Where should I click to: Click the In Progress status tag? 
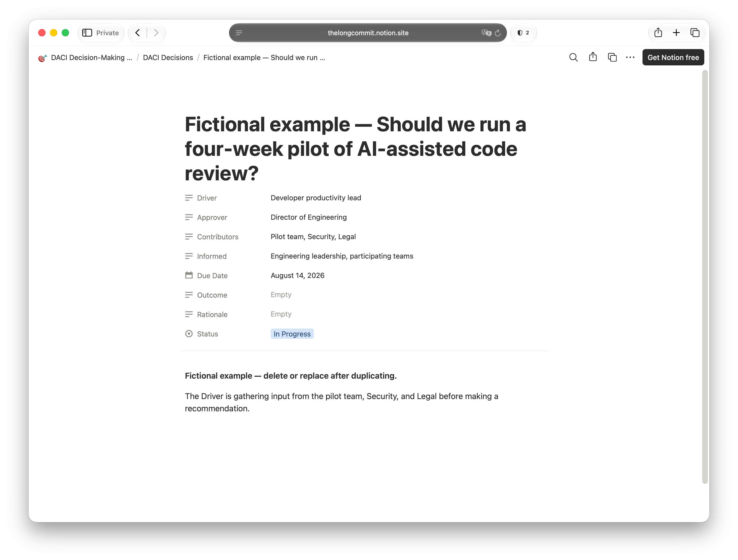tap(292, 334)
